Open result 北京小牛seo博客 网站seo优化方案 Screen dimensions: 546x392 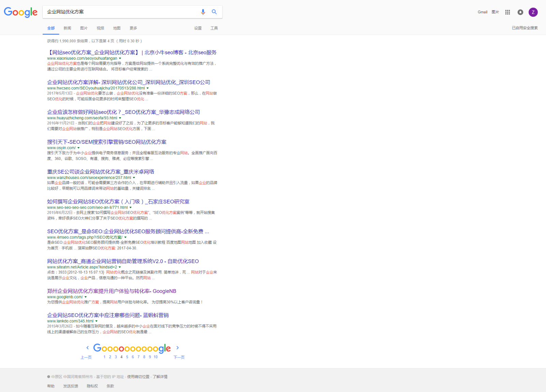(x=132, y=52)
